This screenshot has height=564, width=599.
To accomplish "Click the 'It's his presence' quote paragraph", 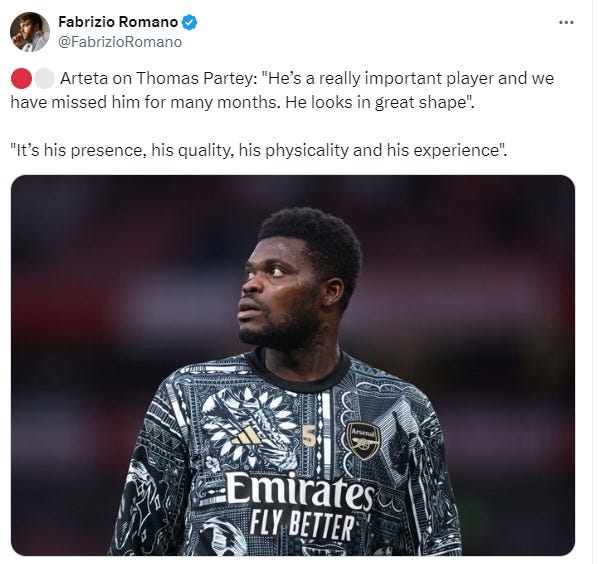I will coord(259,150).
